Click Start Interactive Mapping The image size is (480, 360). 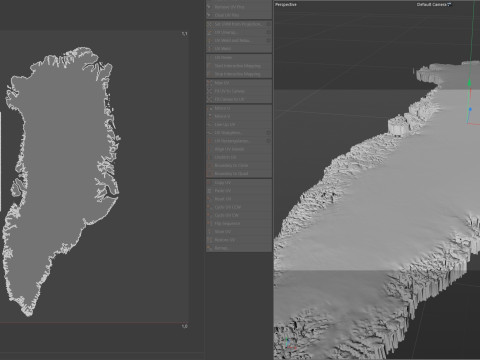pos(239,66)
